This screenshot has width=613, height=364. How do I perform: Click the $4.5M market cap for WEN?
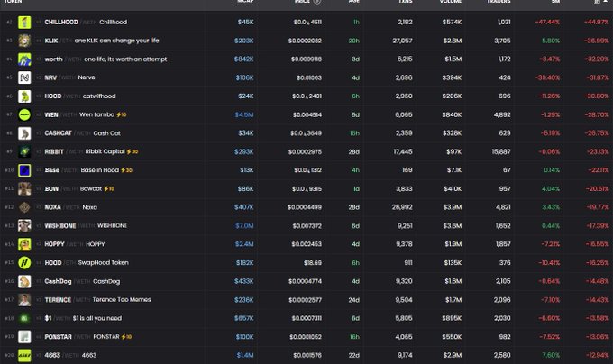[244, 114]
